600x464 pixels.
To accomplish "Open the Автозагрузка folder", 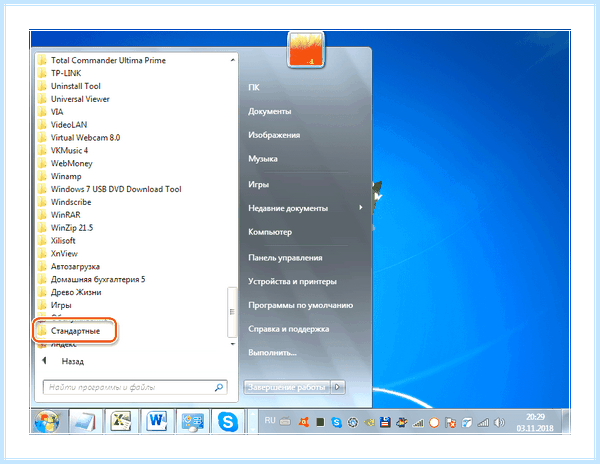I will tap(75, 267).
